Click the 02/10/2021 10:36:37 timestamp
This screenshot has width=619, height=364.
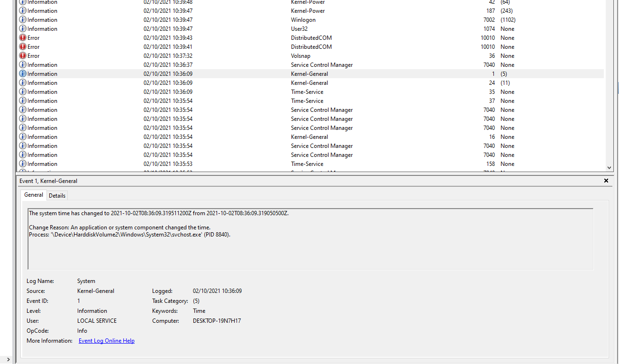pyautogui.click(x=168, y=65)
